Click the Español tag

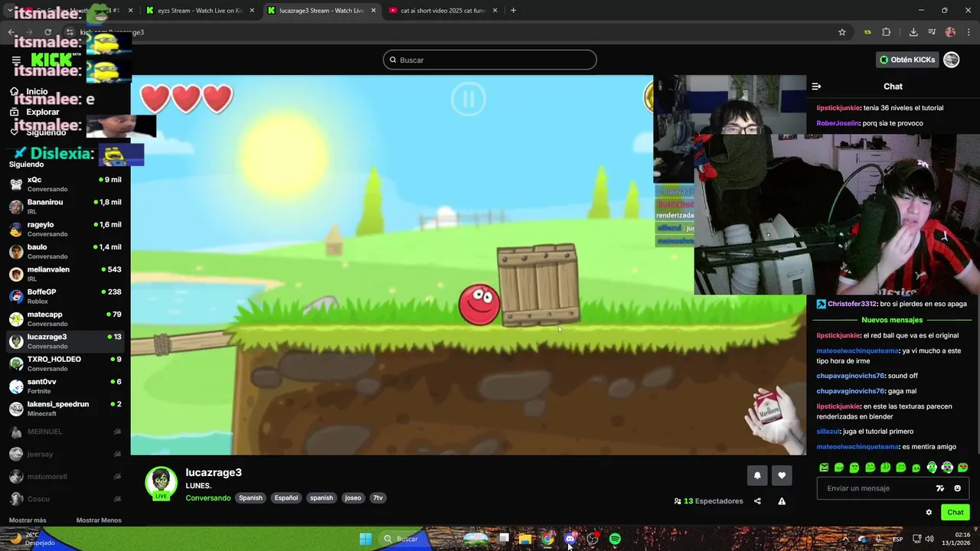click(x=286, y=498)
